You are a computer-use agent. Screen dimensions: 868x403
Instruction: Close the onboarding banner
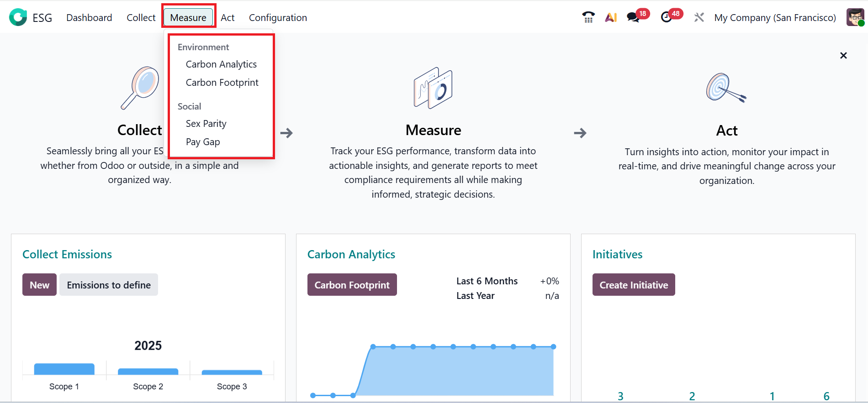pyautogui.click(x=843, y=56)
